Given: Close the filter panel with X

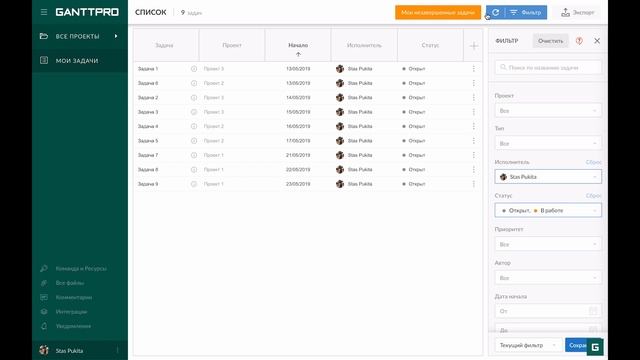Looking at the screenshot, I should (597, 41).
